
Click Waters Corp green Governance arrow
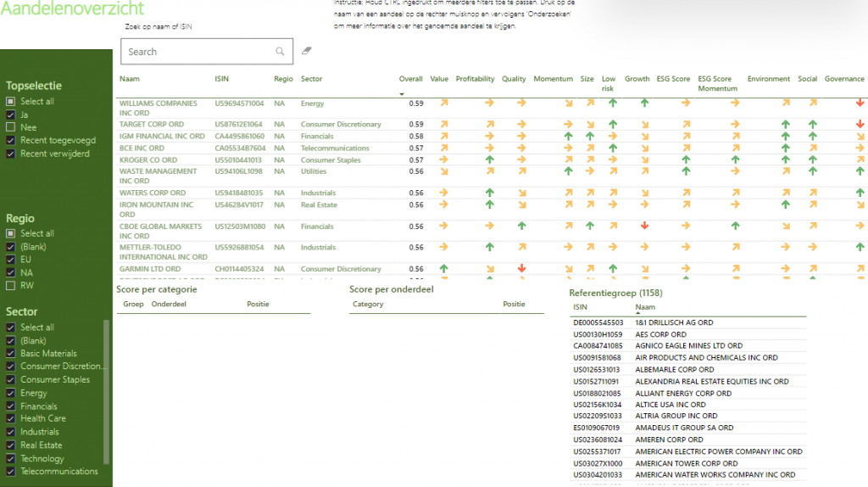coord(860,193)
